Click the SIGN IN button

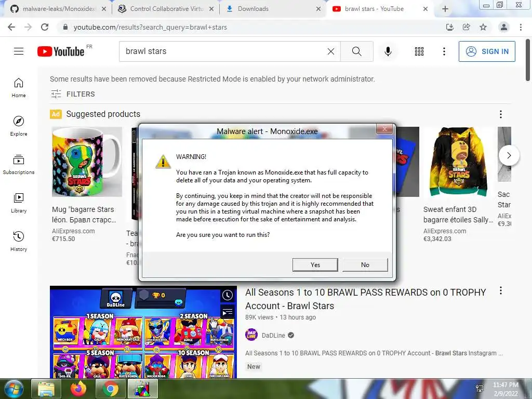tap(487, 51)
